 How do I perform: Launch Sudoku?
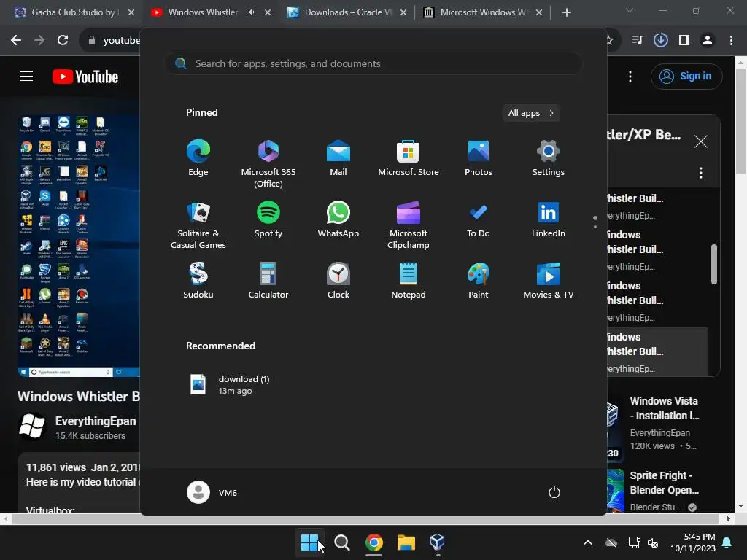198,281
